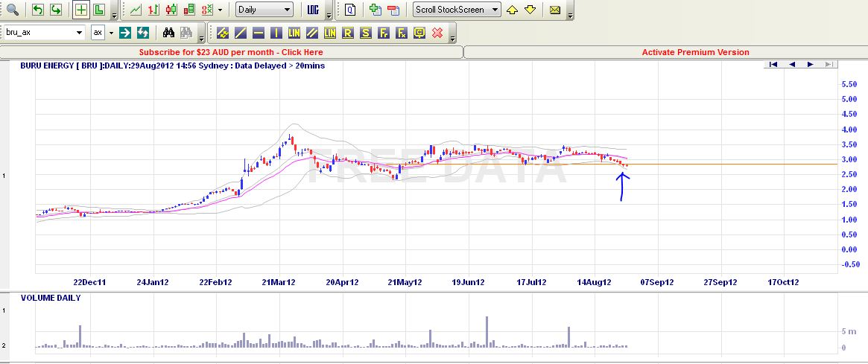Viewport: 868px width, 364px height.
Task: Open the Daily timeframe dropdown
Action: click(x=264, y=10)
